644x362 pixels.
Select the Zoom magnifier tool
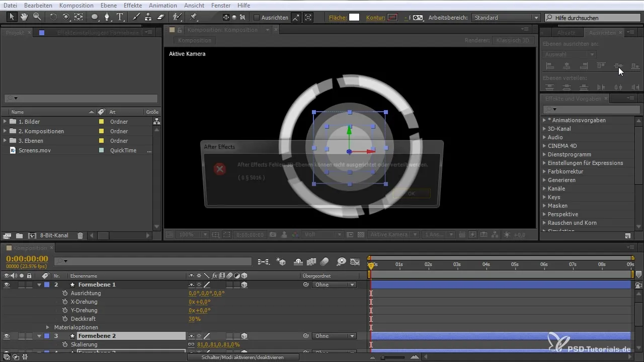(37, 17)
